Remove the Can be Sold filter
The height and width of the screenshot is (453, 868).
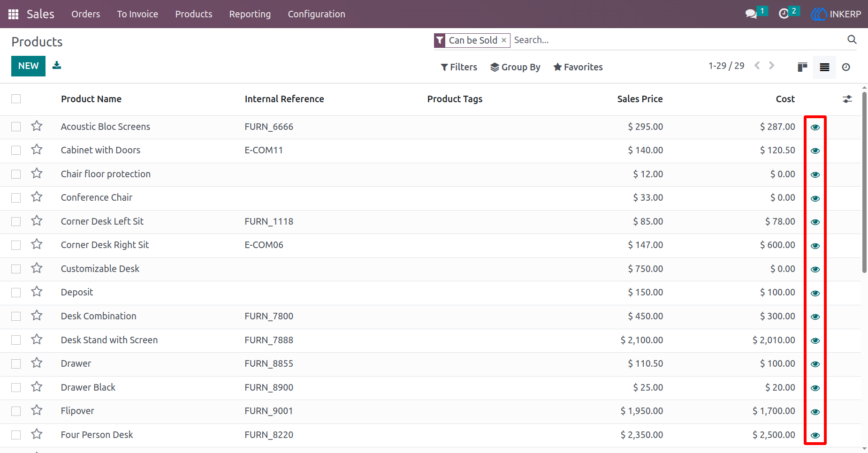point(504,40)
